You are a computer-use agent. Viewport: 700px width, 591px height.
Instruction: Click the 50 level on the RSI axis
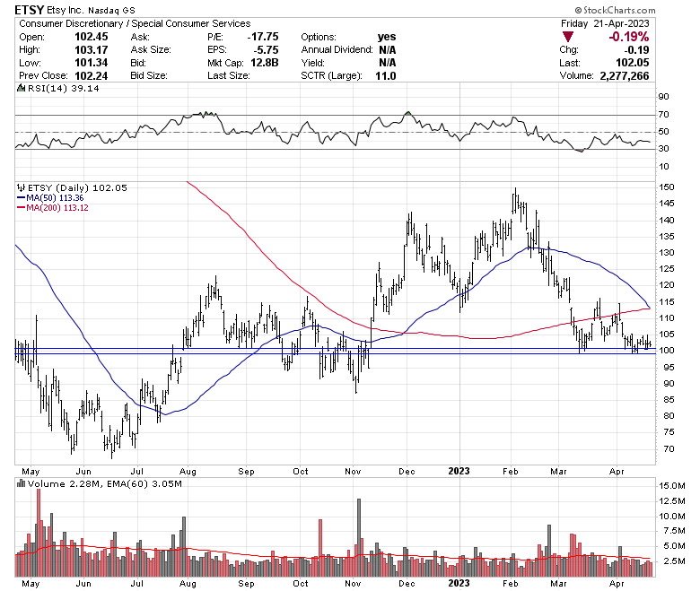click(664, 132)
